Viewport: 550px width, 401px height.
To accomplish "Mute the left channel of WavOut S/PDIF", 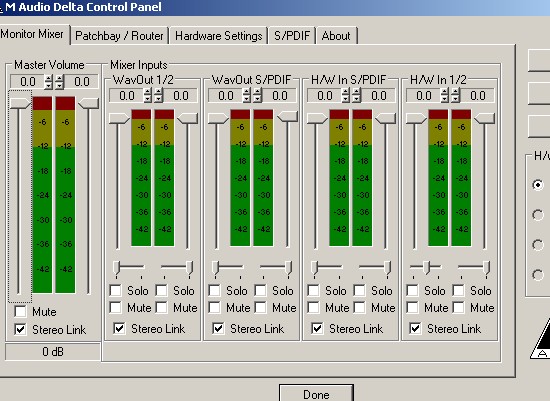I will 214,308.
